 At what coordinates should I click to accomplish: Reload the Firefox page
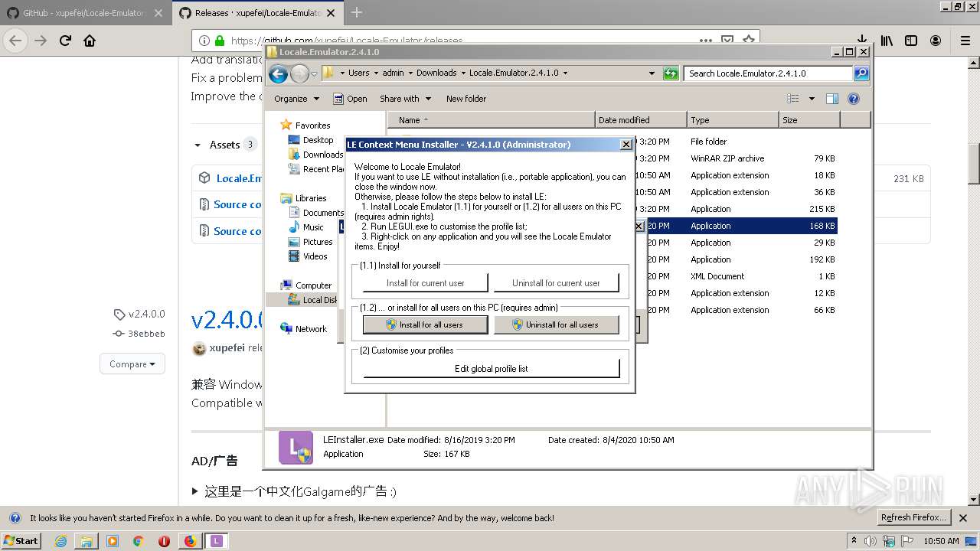(x=65, y=41)
